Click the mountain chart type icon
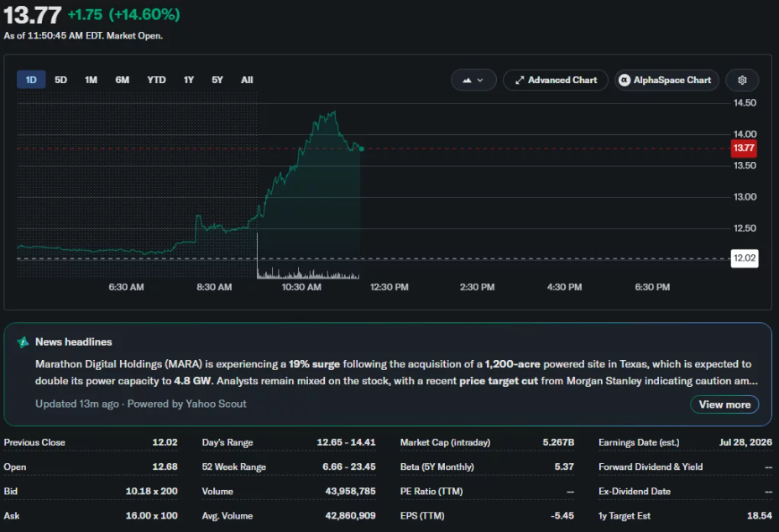Viewport: 779px width, 532px height. [467, 80]
